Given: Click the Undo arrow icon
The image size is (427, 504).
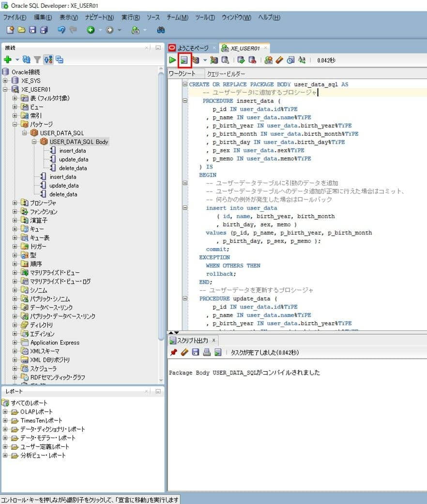Looking at the screenshot, I should tap(61, 30).
